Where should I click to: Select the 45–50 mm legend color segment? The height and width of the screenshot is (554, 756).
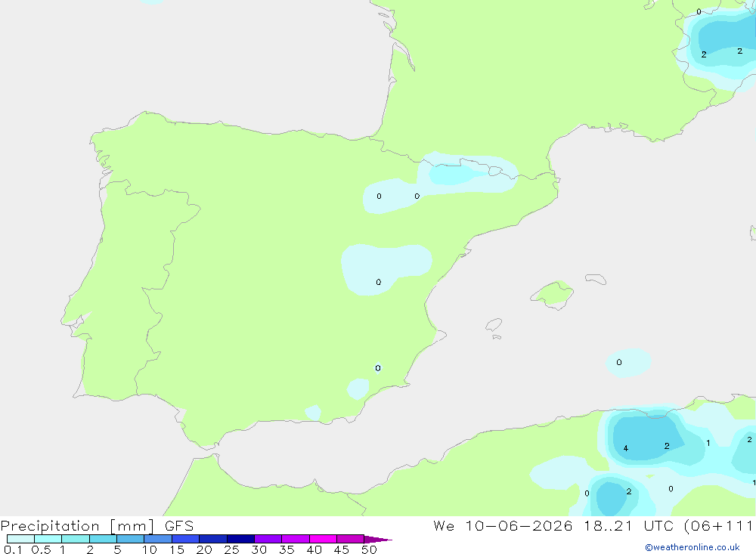coord(351,539)
